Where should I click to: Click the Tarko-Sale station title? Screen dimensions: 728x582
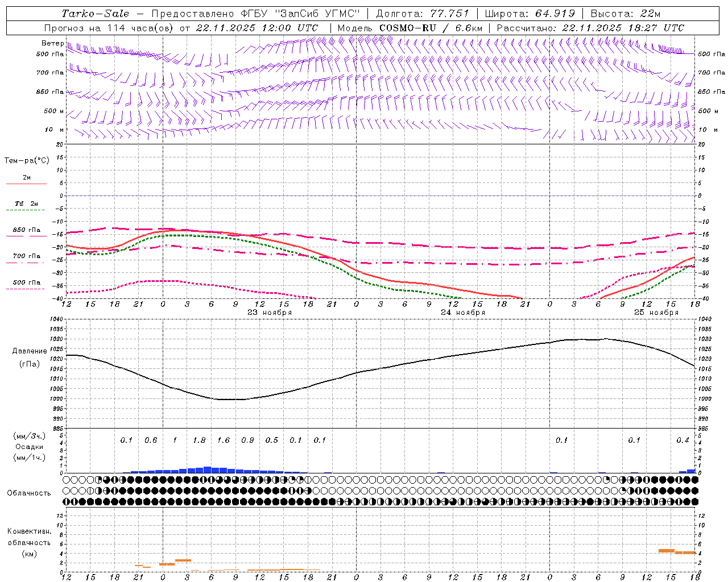click(x=95, y=14)
